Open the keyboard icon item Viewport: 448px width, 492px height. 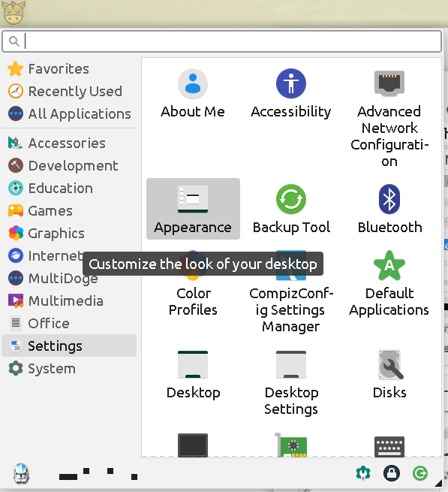(x=389, y=445)
